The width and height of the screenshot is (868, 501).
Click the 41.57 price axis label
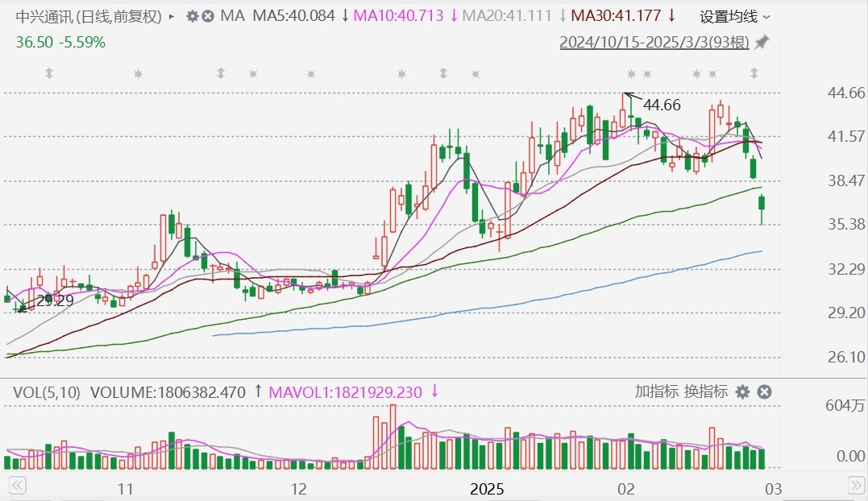point(846,136)
